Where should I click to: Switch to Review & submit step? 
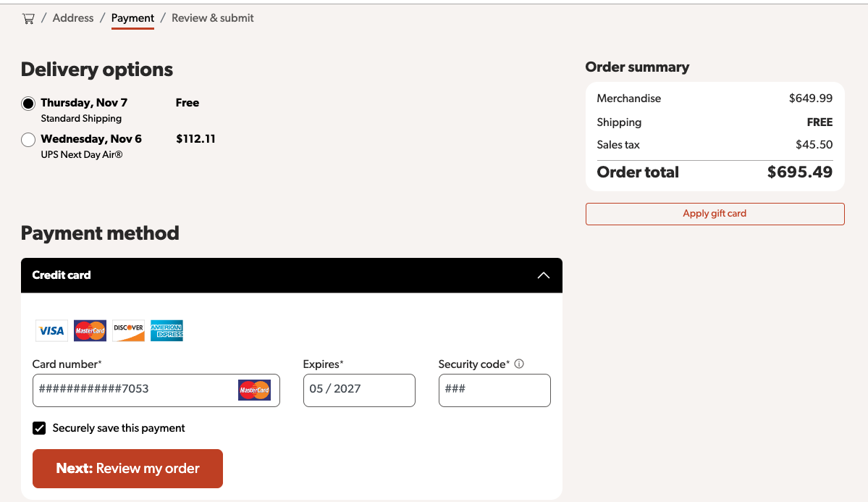(212, 18)
